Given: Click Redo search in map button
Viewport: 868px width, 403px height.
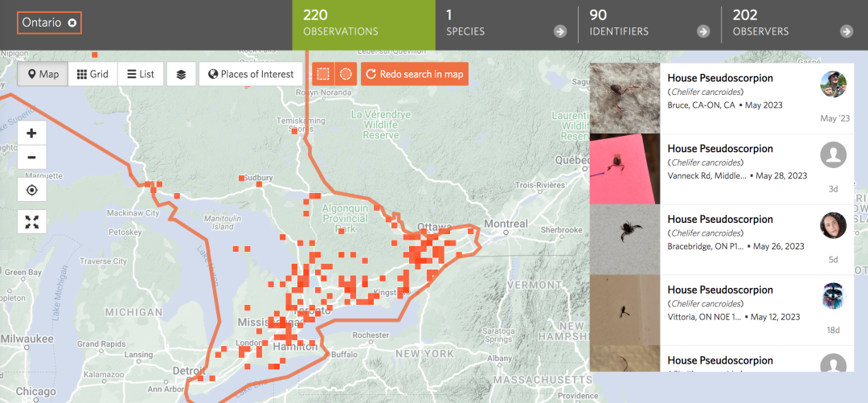Looking at the screenshot, I should [x=415, y=74].
